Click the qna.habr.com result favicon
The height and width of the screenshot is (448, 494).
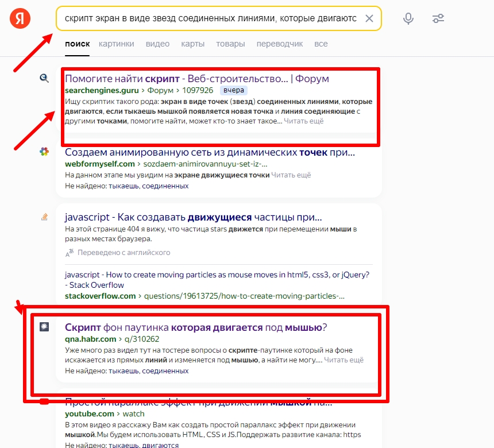(44, 327)
